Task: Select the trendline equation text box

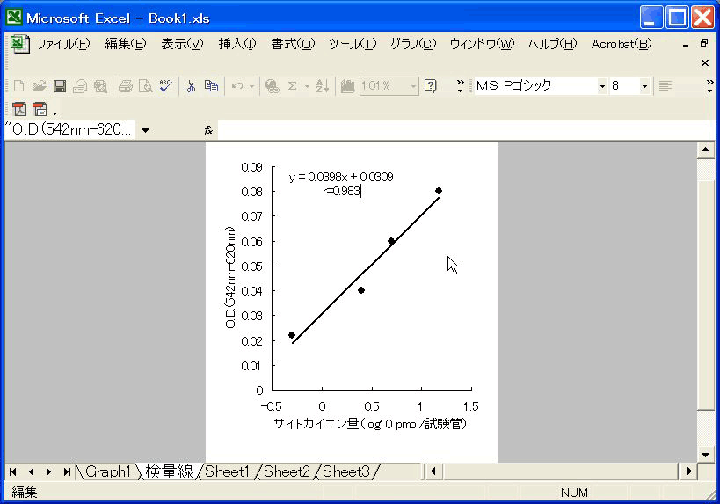Action: 340,183
